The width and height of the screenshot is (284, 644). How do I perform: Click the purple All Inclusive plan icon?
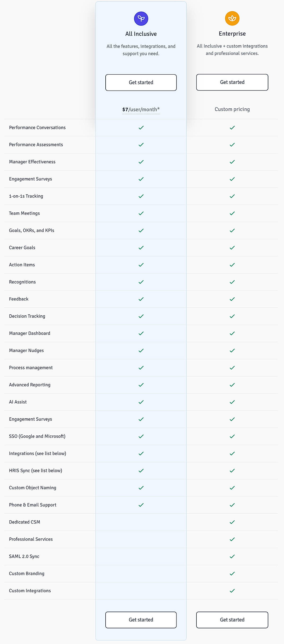click(x=141, y=18)
